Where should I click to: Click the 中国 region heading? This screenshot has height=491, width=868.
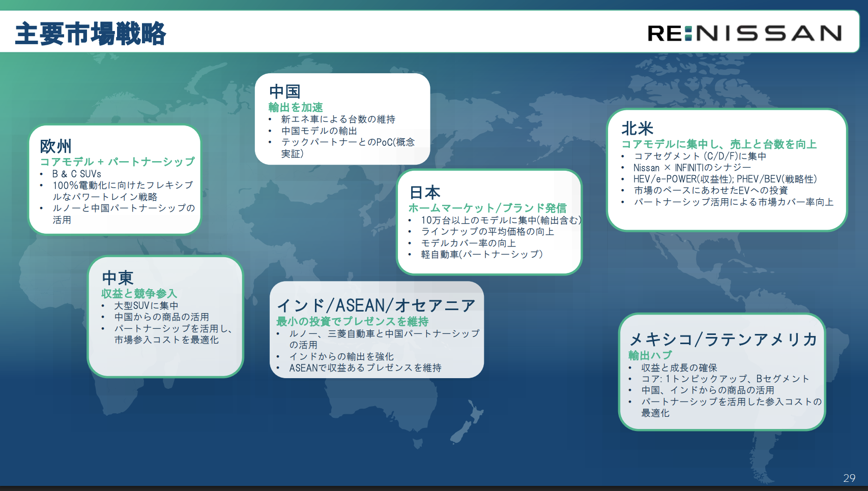pos(285,91)
